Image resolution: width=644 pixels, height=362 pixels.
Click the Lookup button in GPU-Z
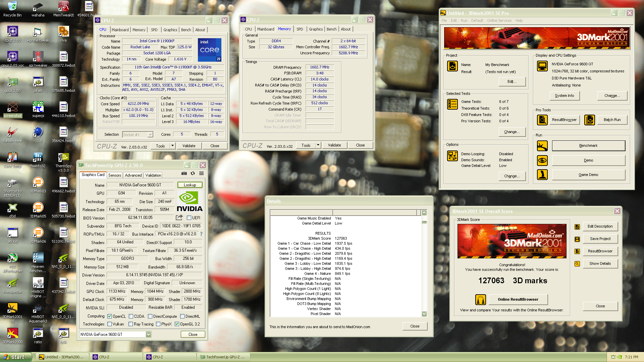pos(190,185)
